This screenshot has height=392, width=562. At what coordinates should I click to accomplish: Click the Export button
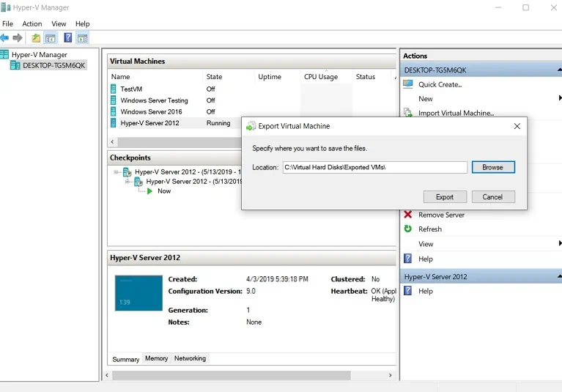point(445,197)
